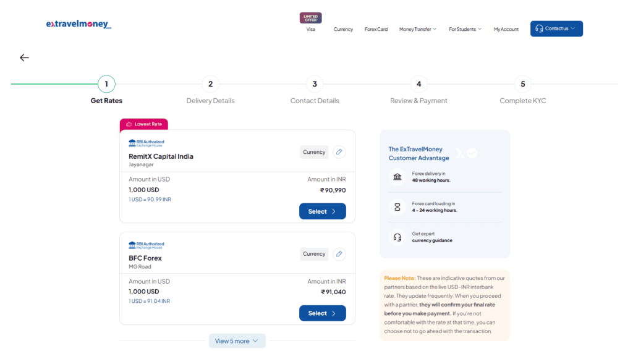Select the RemitX Capital India quote
Image resolution: width=633 pixels, height=364 pixels.
(x=322, y=211)
